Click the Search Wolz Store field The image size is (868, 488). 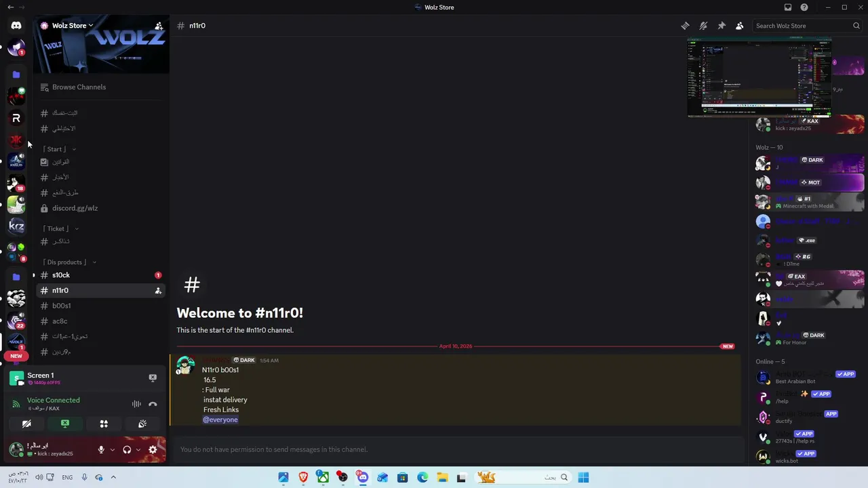pyautogui.click(x=807, y=26)
